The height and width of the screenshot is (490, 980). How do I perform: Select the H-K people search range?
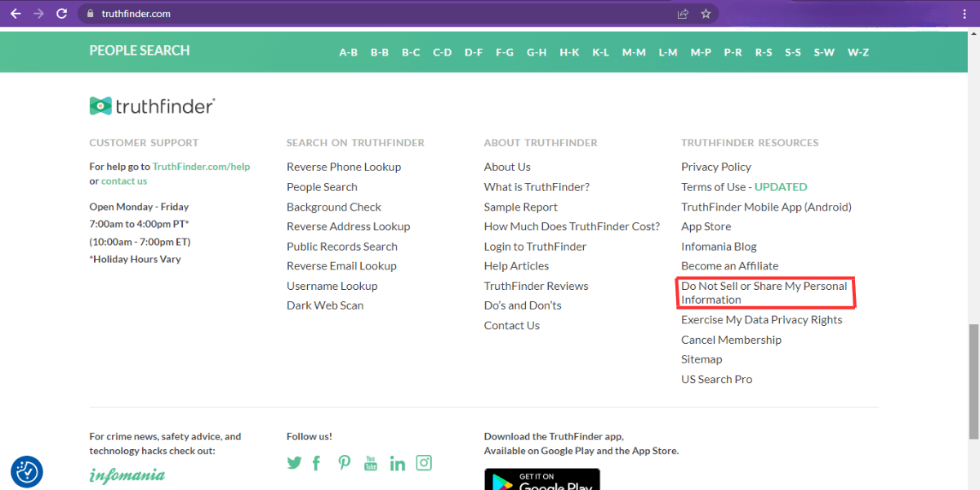coord(569,52)
